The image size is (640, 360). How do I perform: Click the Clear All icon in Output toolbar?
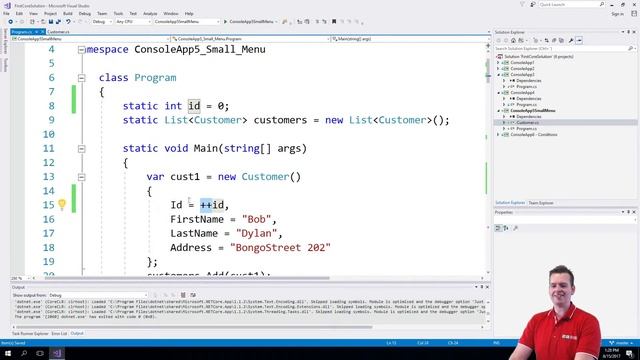coord(183,295)
